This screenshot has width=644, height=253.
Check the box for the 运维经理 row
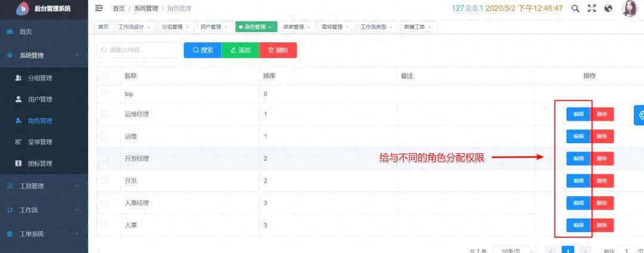pyautogui.click(x=104, y=114)
